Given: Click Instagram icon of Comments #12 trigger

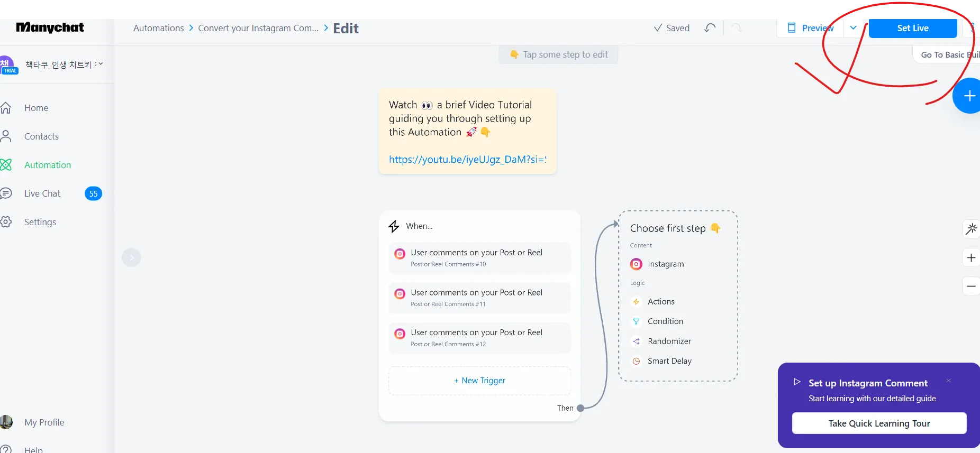Looking at the screenshot, I should click(400, 334).
